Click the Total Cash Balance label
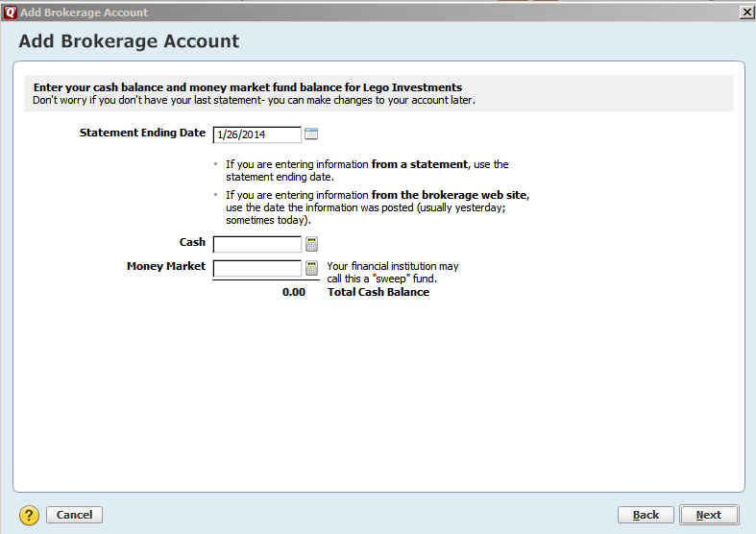The width and height of the screenshot is (756, 534). click(x=378, y=292)
